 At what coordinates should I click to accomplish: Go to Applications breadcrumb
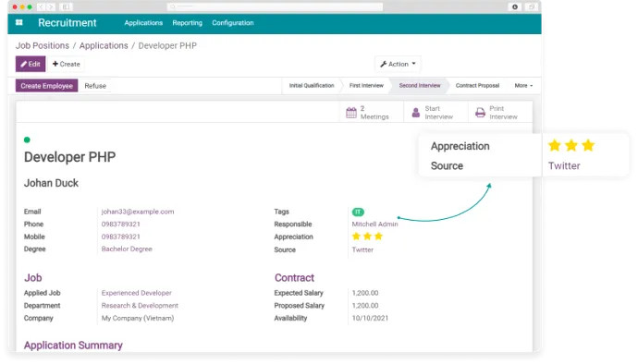tap(104, 45)
